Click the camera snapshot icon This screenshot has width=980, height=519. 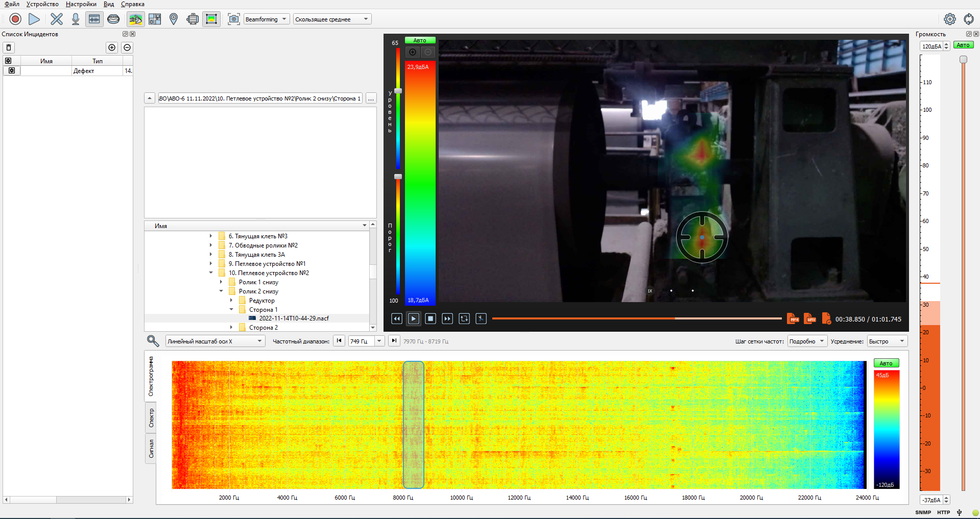pyautogui.click(x=234, y=19)
